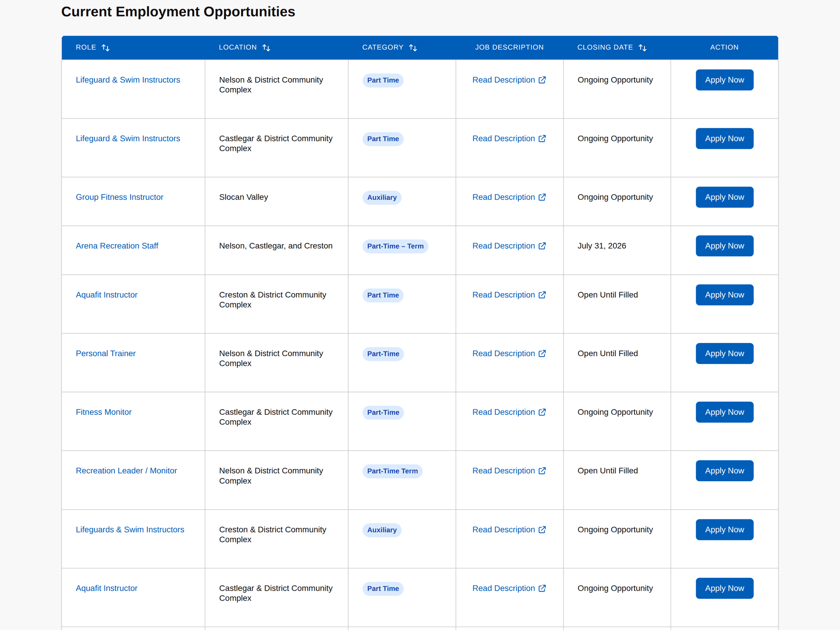Sort table by Category column arrows
This screenshot has height=630, width=840.
(x=413, y=48)
